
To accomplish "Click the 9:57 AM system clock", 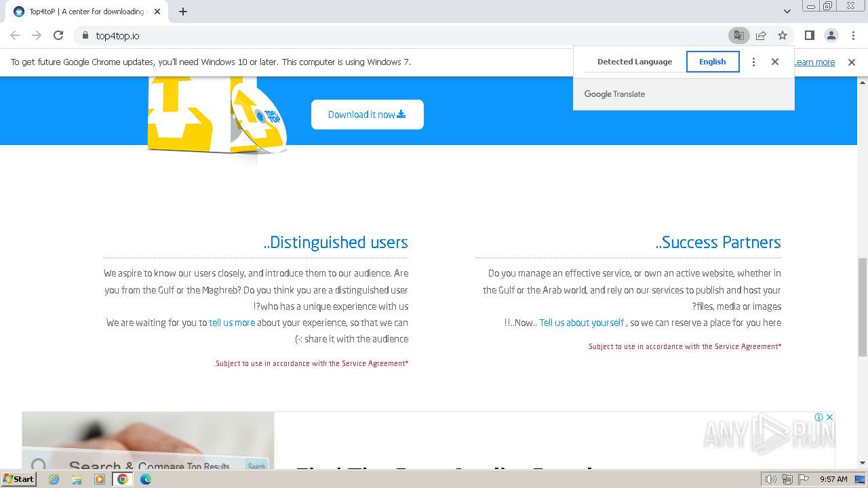I will [833, 479].
